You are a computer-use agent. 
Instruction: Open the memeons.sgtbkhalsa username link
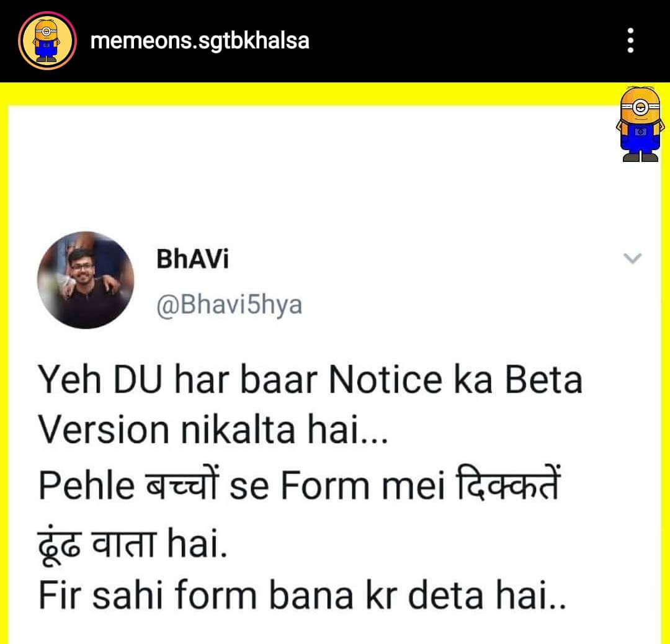[x=200, y=41]
